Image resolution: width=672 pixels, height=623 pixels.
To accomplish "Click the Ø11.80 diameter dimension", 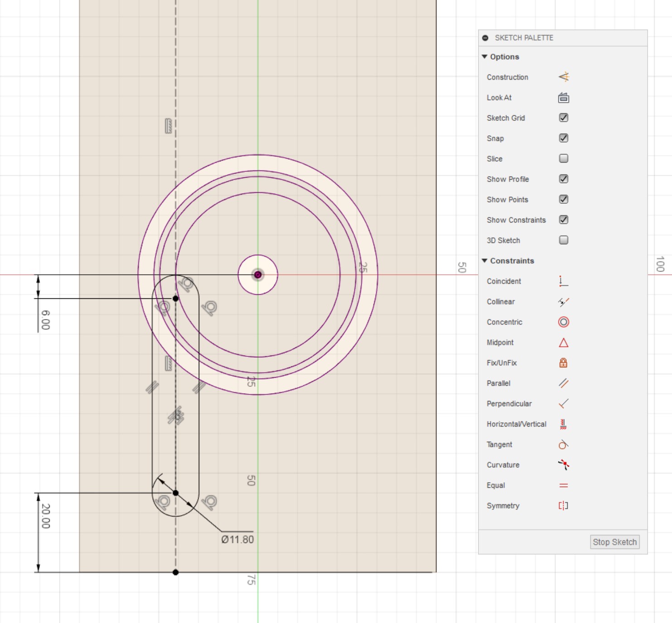I will pos(237,540).
